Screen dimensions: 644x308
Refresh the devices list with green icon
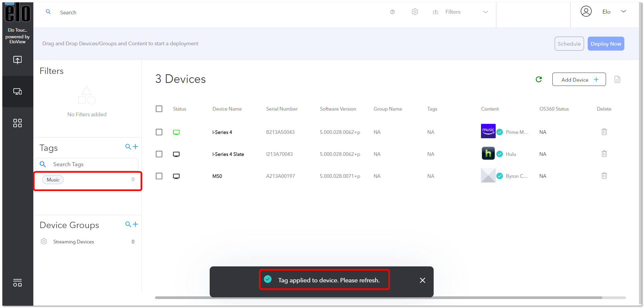click(539, 79)
